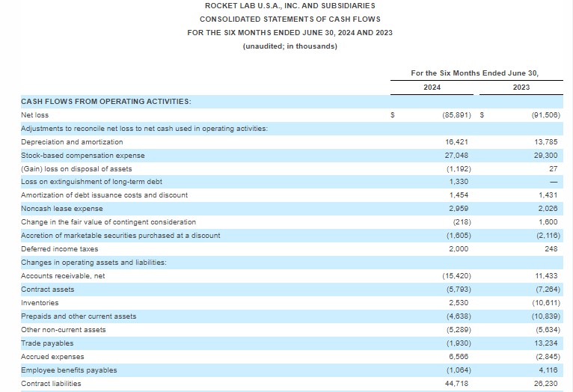Click the 44,718 contract liabilities value
Image resolution: width=573 pixels, height=392 pixels.
point(457,383)
